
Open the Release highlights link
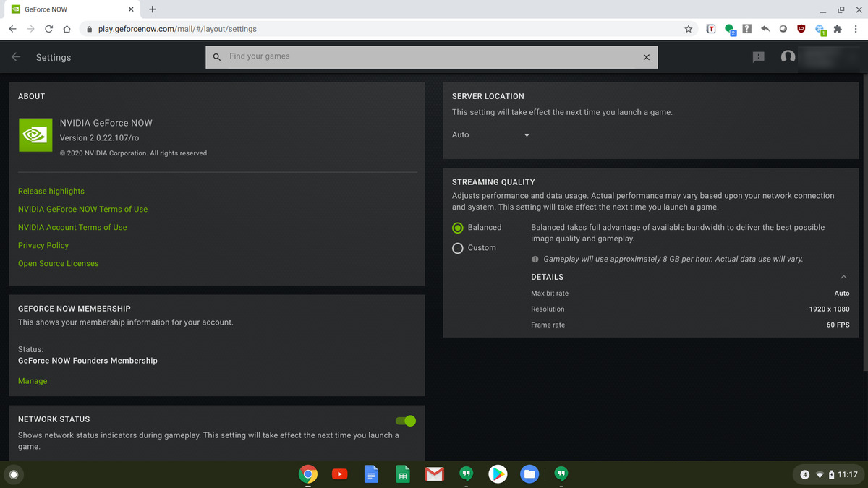(x=51, y=191)
